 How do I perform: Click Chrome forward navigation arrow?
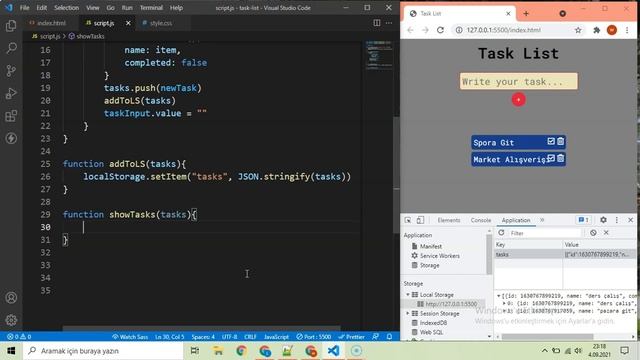pyautogui.click(x=425, y=30)
